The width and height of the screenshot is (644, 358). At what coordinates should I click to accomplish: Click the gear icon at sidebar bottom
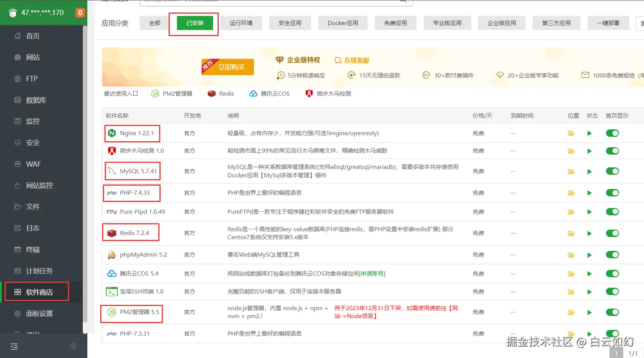[73, 346]
